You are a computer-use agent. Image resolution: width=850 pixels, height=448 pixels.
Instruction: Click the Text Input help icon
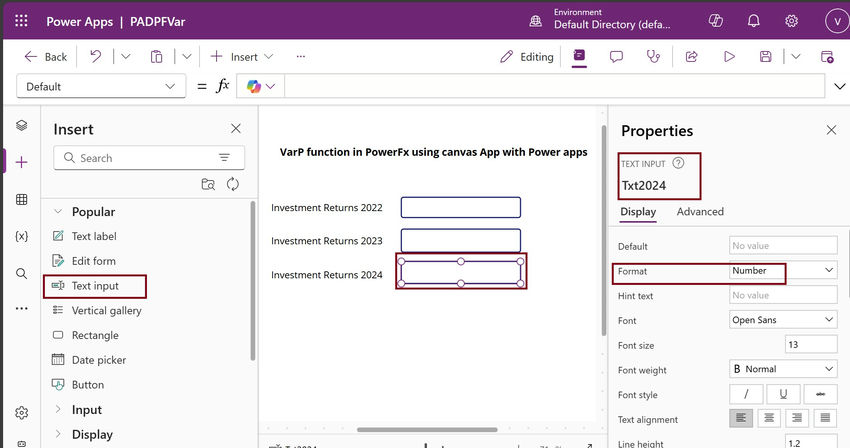click(x=678, y=163)
